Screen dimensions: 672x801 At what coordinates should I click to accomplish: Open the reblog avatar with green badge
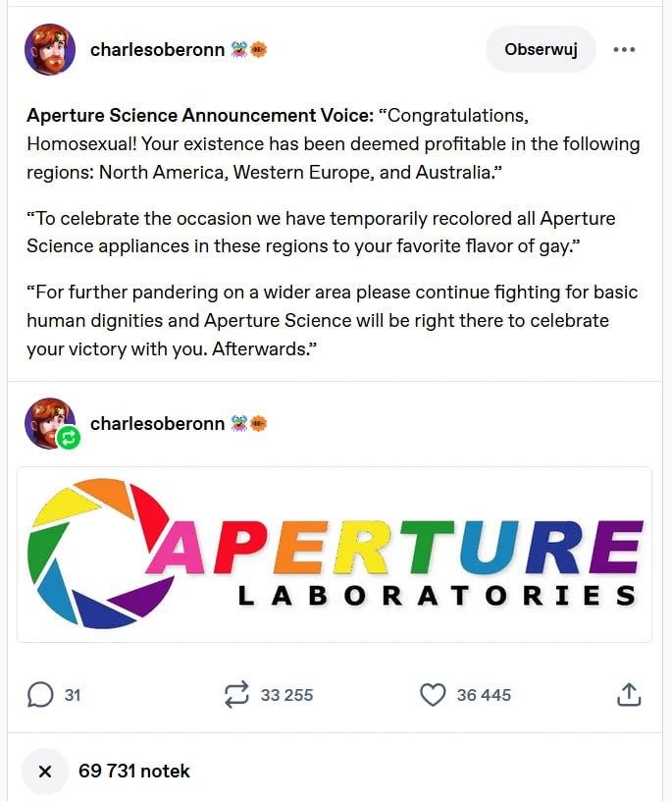point(49,423)
